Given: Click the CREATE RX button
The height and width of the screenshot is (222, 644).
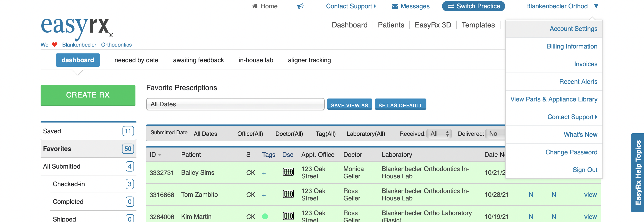Looking at the screenshot, I should (88, 95).
